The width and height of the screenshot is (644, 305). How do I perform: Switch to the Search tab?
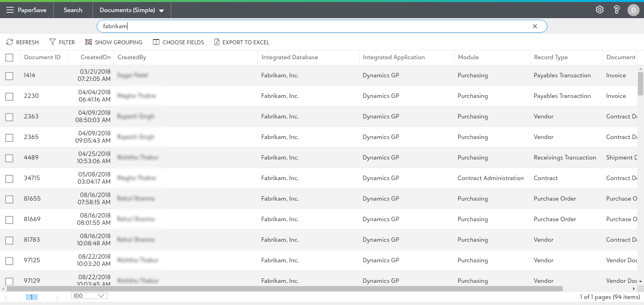point(73,10)
